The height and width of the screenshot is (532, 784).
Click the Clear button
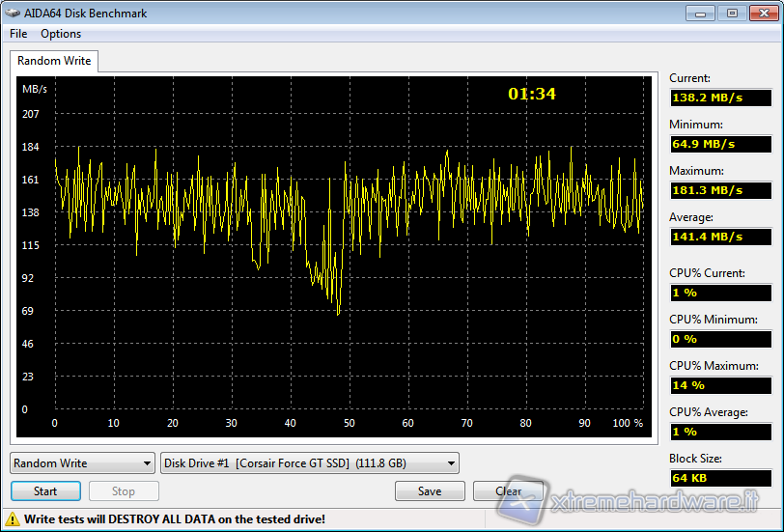508,491
